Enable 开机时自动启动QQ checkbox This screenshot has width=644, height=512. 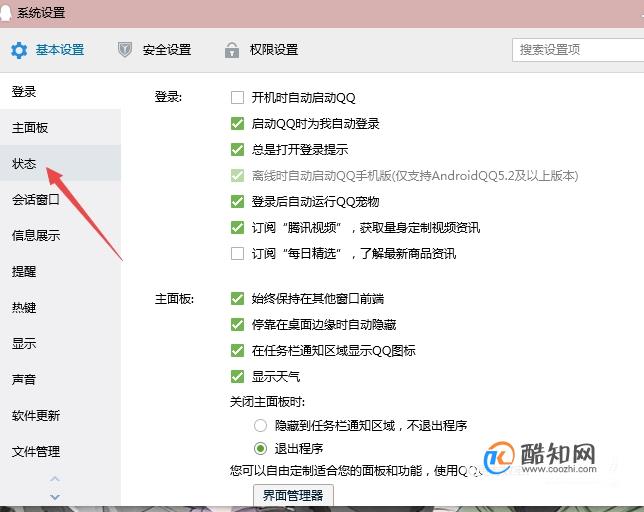(237, 98)
